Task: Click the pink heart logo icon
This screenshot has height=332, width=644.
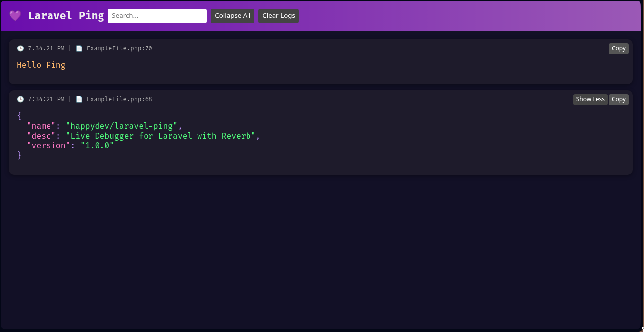Action: (x=15, y=15)
